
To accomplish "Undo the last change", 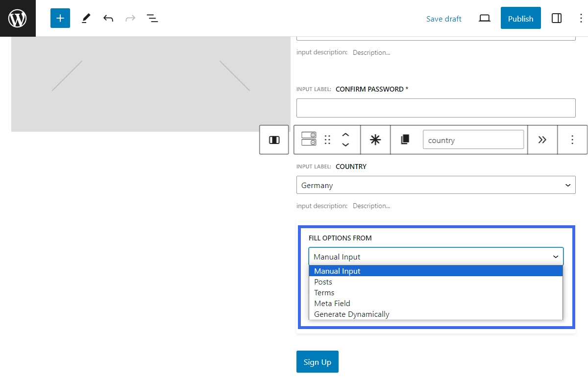I will point(108,18).
